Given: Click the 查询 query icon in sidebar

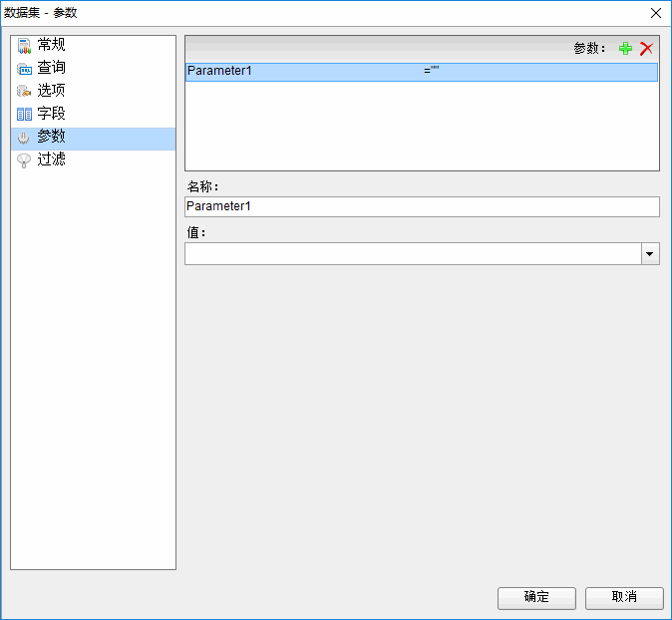Looking at the screenshot, I should click(x=24, y=69).
